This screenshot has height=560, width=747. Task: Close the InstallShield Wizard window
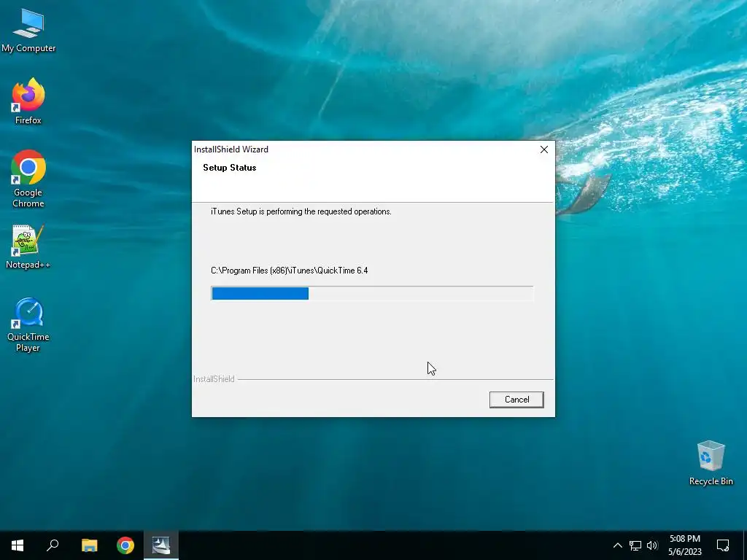click(x=544, y=149)
